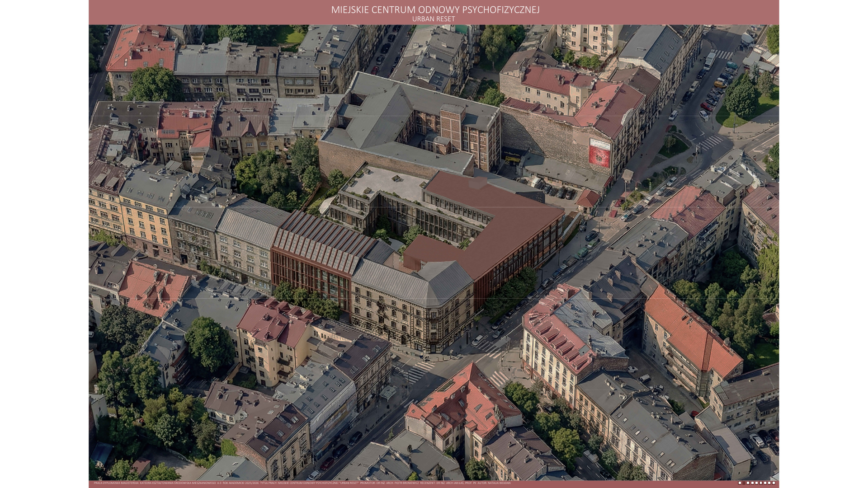Click the footer thesis credits text line
The image size is (868, 488).
(302, 483)
